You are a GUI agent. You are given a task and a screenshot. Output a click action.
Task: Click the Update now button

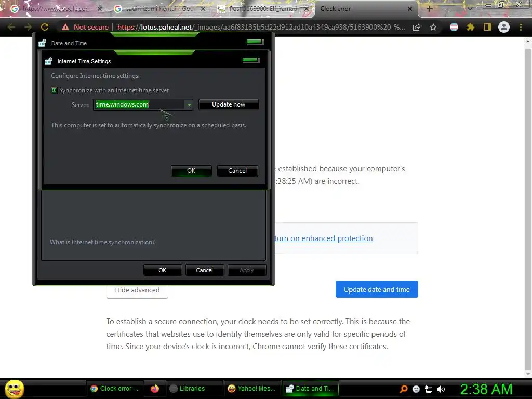229,104
